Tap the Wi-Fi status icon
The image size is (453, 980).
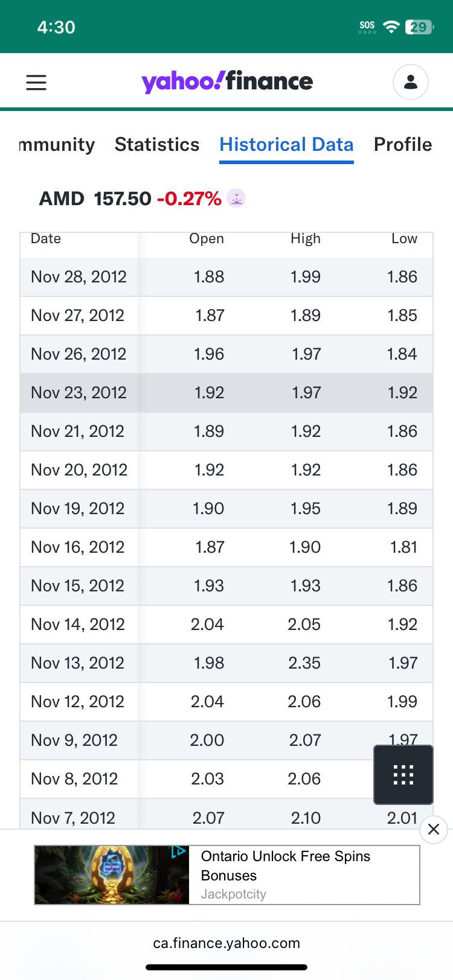[391, 27]
